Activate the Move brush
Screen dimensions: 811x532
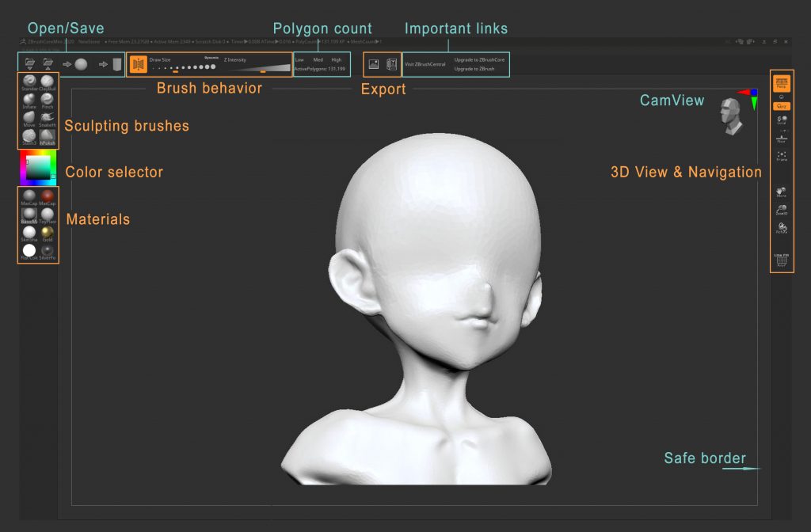29,118
